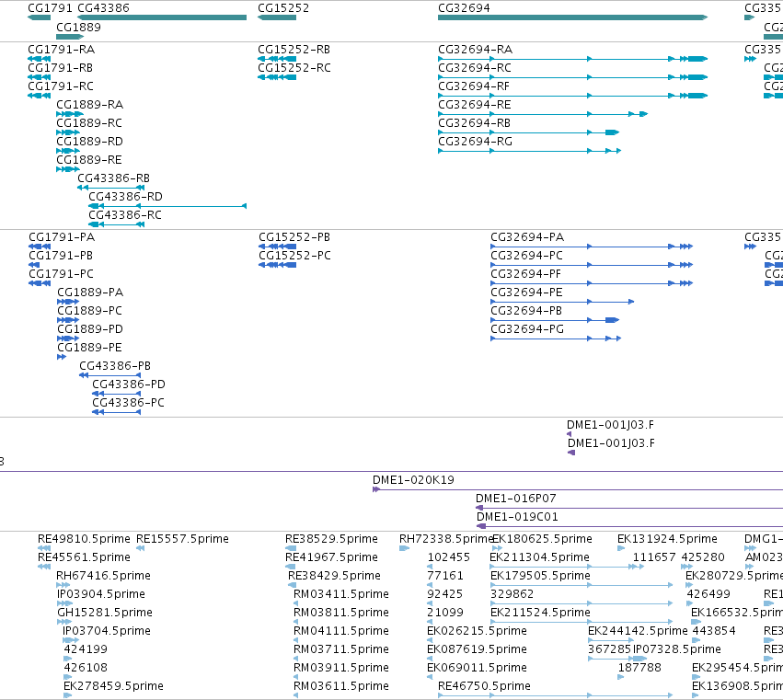
Task: Select EST IP07328.5prime
Action: click(677, 649)
